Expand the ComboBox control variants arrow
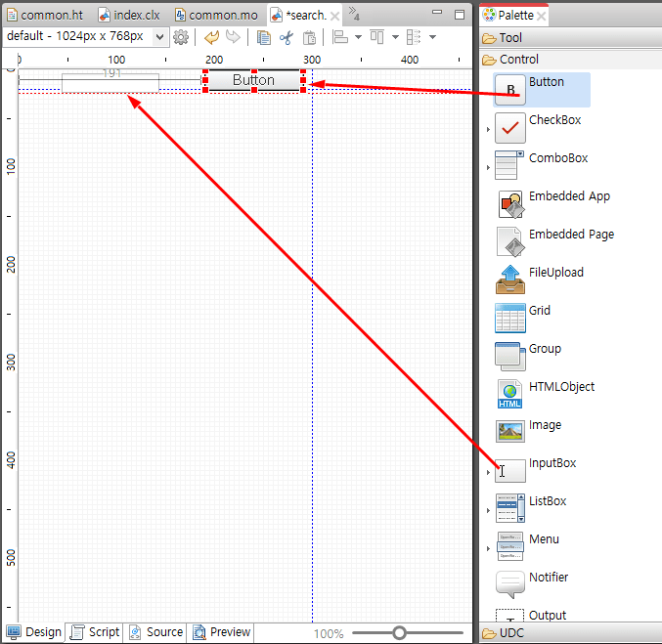Viewport: 662px width, 644px height. pos(488,167)
